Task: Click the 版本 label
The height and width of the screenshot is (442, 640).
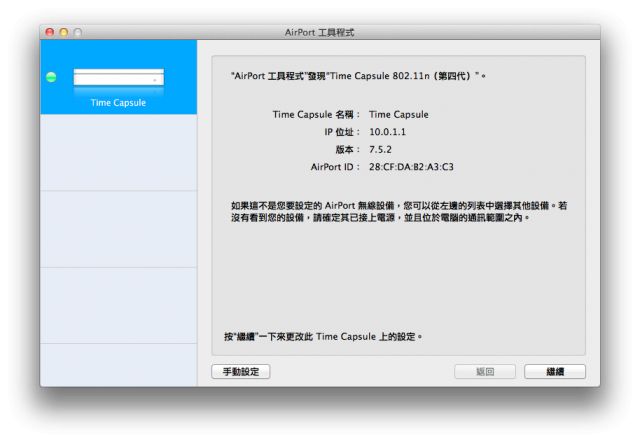Action: pyautogui.click(x=348, y=149)
